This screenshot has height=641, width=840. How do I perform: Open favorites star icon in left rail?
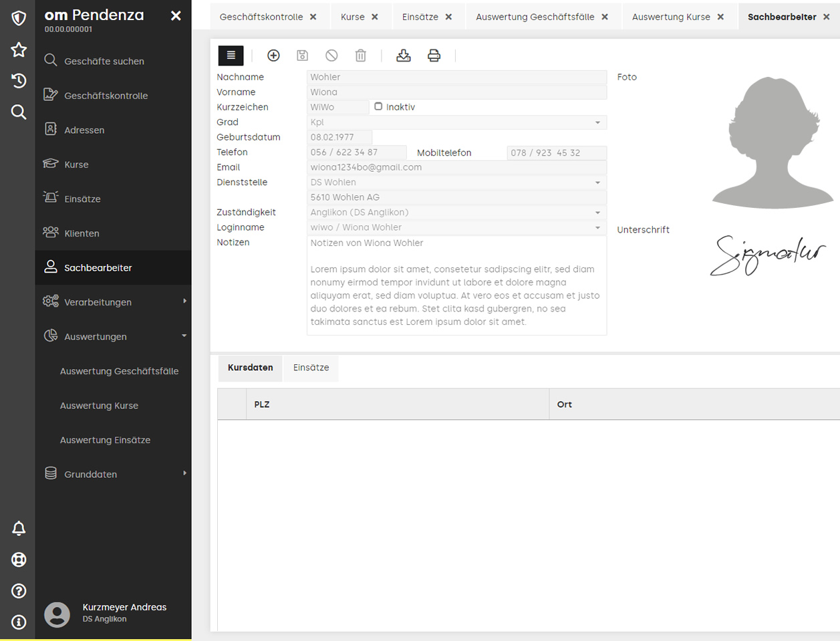tap(19, 49)
